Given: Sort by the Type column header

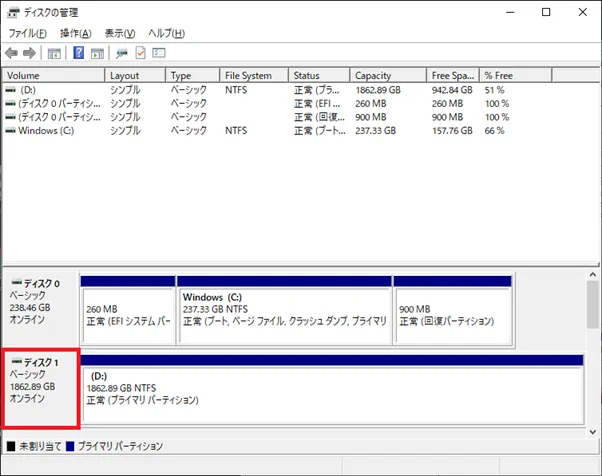Looking at the screenshot, I should point(193,75).
